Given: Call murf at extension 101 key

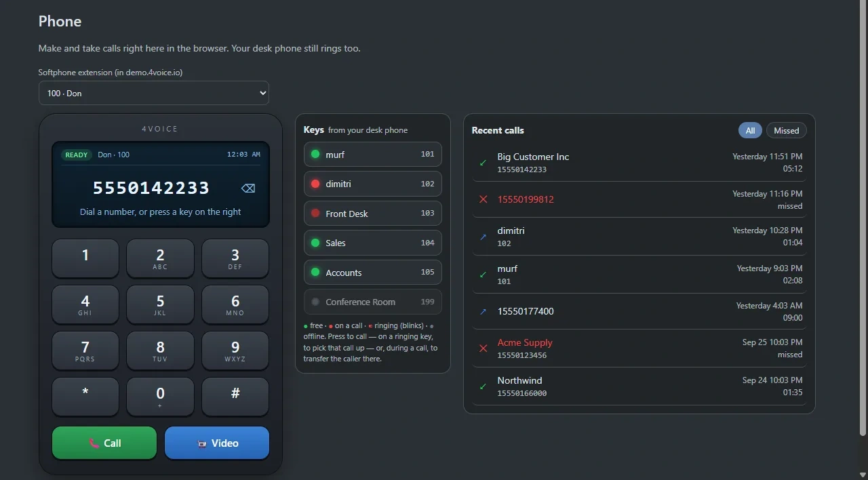Looking at the screenshot, I should point(373,154).
